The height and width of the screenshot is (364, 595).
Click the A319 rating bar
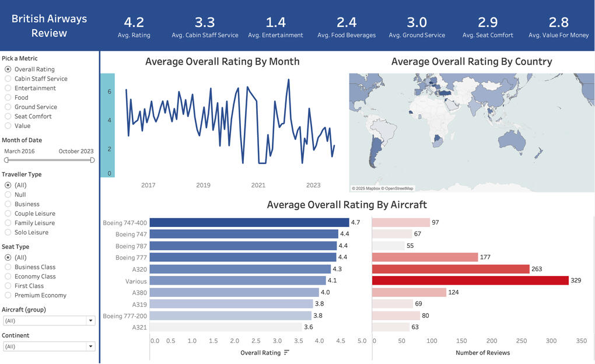coord(232,304)
